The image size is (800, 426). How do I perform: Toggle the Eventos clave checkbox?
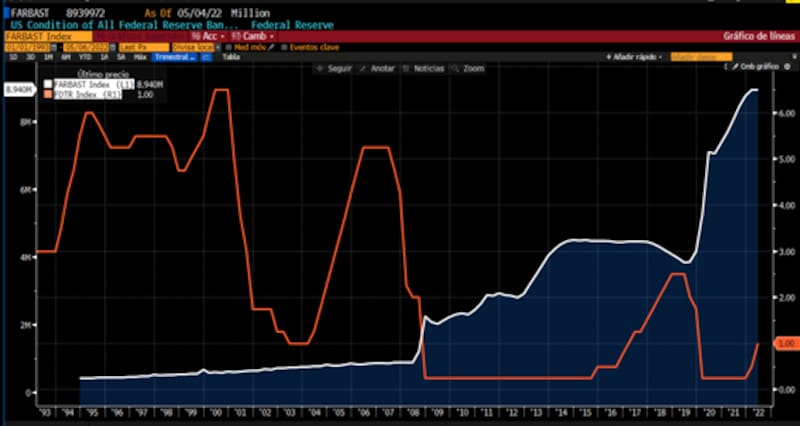tap(284, 47)
